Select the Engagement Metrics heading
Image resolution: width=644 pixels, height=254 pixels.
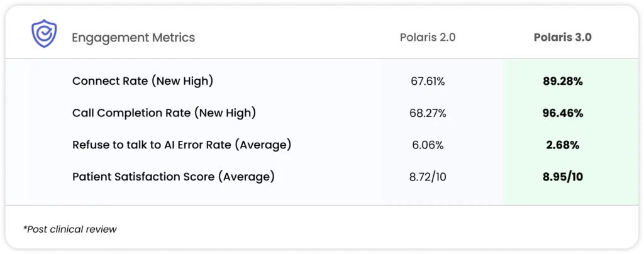133,38
